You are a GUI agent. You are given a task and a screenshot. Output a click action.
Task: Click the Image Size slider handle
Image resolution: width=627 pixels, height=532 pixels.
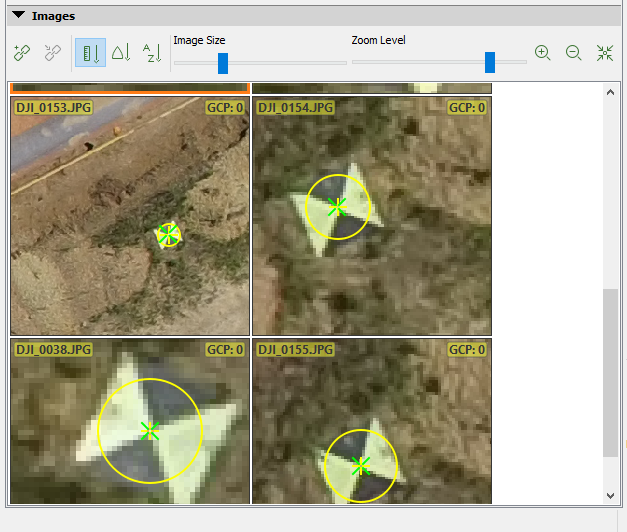(x=223, y=63)
